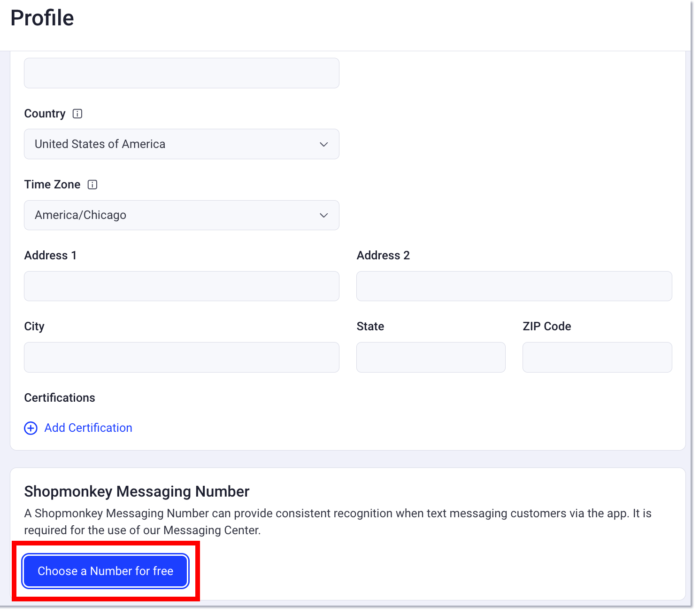Click the Time Zone dropdown chevron arrow
700x615 pixels.
[323, 215]
